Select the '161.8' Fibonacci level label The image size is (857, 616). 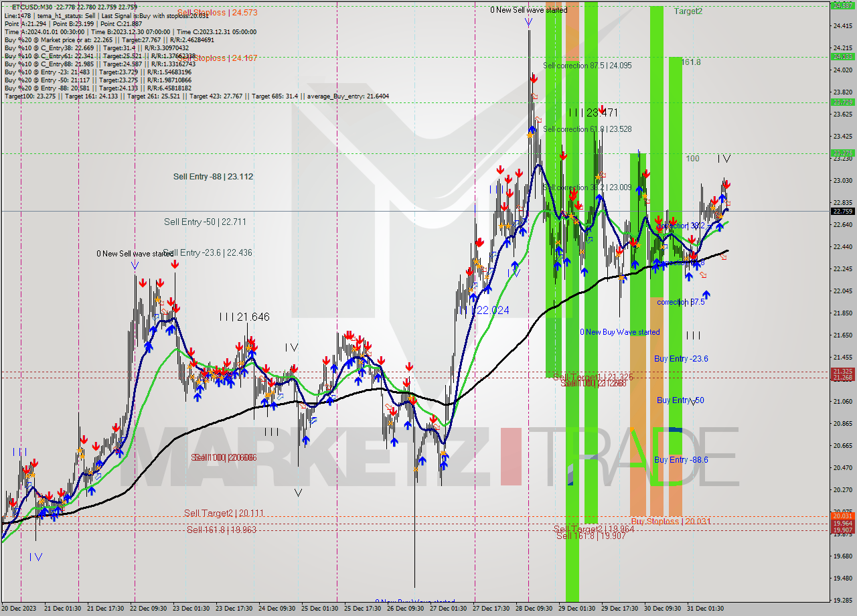click(691, 62)
